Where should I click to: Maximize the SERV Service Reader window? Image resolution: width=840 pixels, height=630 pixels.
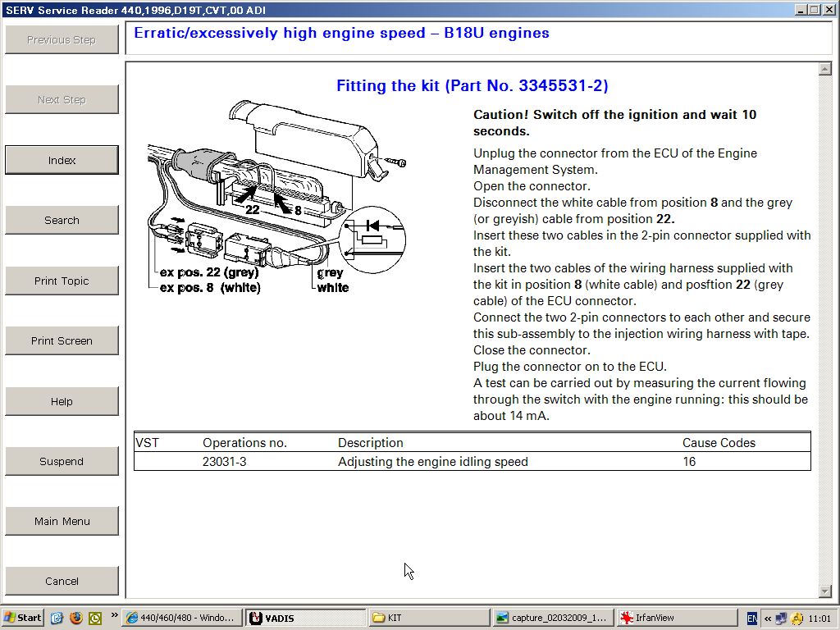814,10
